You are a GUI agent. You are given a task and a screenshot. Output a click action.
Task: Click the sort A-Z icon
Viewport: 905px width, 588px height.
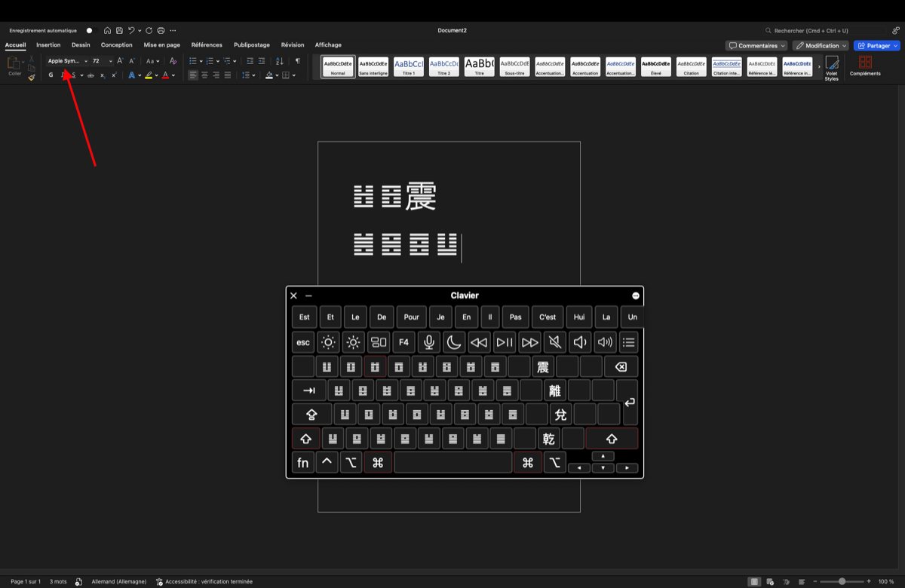pos(280,61)
